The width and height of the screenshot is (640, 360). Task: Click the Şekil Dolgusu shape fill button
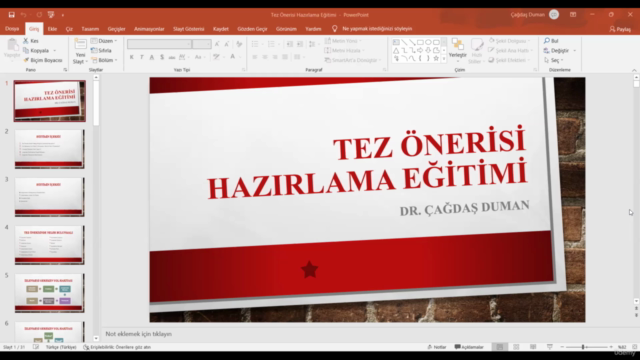[x=509, y=41]
